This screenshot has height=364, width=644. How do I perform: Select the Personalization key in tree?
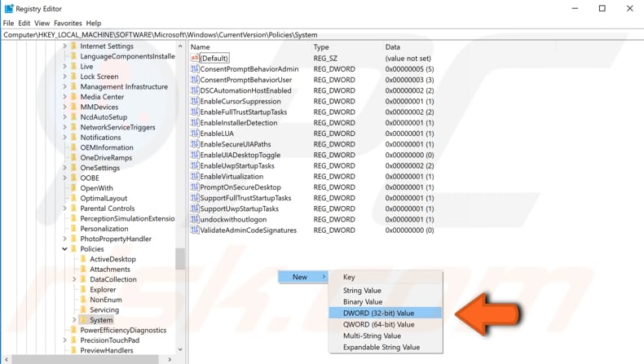[x=104, y=229]
